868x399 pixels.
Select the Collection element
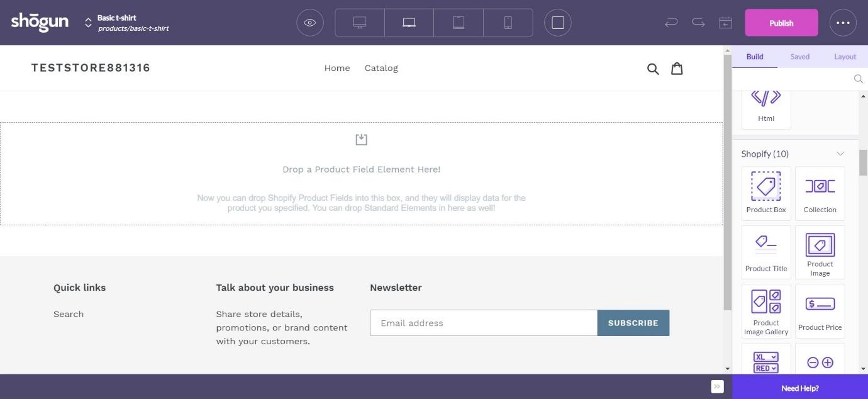click(x=820, y=193)
